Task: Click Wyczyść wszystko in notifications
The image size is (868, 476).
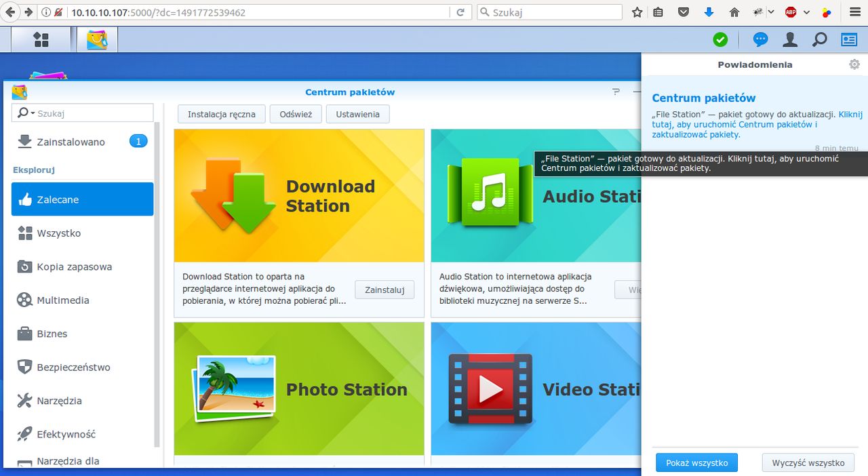Action: [x=808, y=462]
